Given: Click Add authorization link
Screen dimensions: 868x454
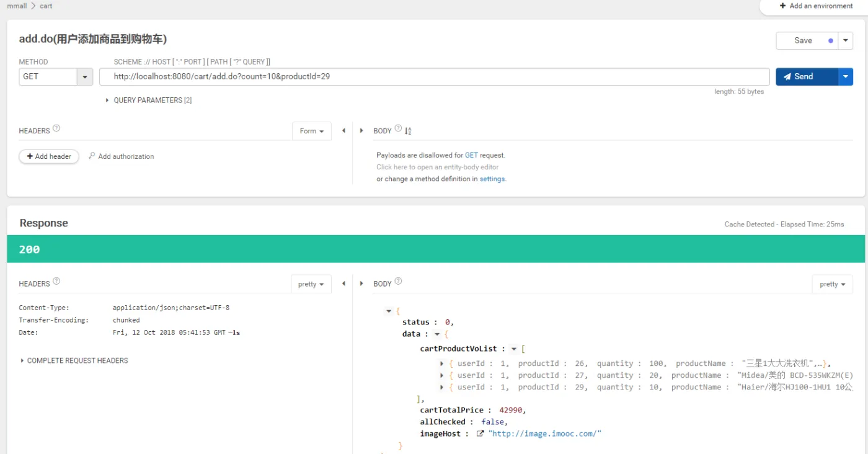Looking at the screenshot, I should pos(126,156).
